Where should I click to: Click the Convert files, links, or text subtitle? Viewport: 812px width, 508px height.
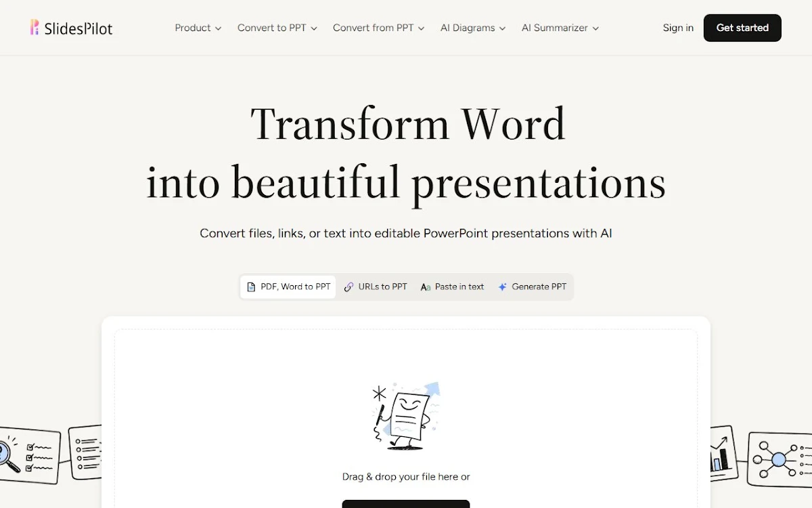[406, 233]
